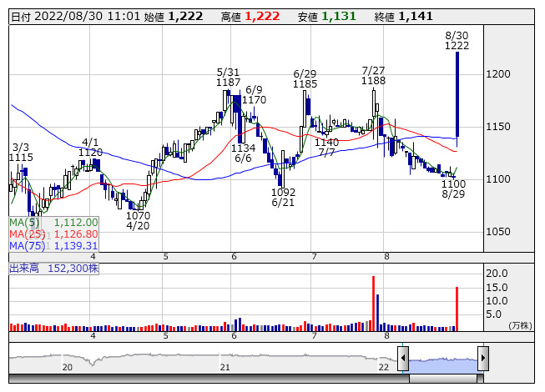This screenshot has width=545, height=392.
Task: Click the highlighted range selection area
Action: click(443, 364)
